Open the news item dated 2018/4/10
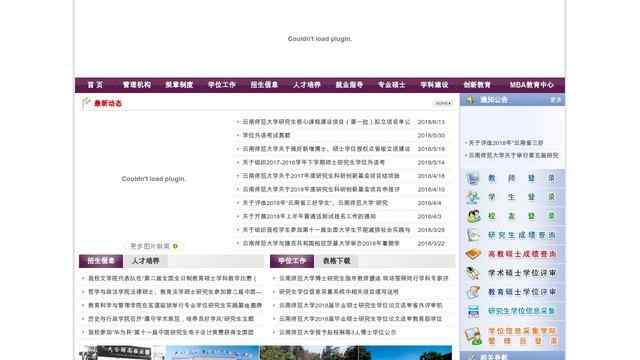The height and width of the screenshot is (360, 640). 321,189
